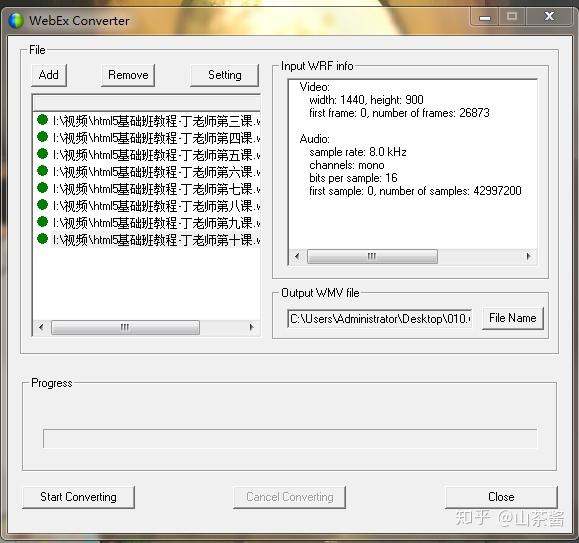The height and width of the screenshot is (543, 579).
Task: Click green status dot of 第八课 row
Action: click(x=42, y=205)
